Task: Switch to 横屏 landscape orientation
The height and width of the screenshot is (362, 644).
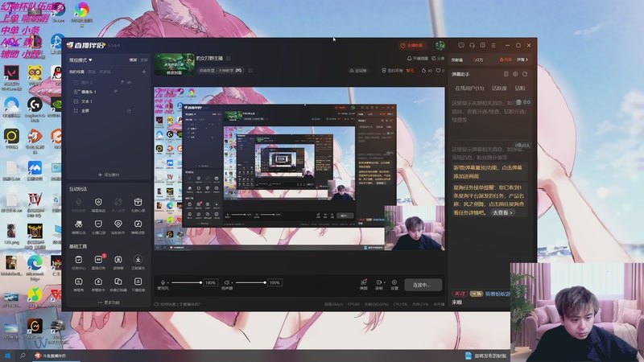Action: tap(133, 60)
